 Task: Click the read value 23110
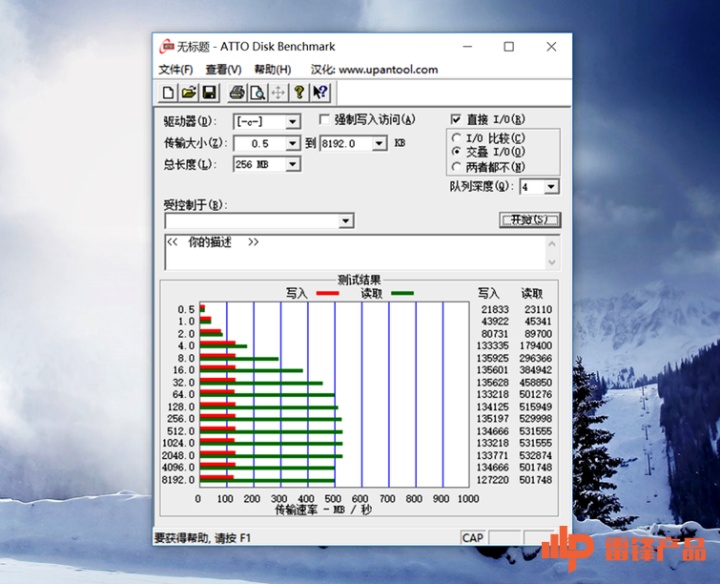[538, 309]
